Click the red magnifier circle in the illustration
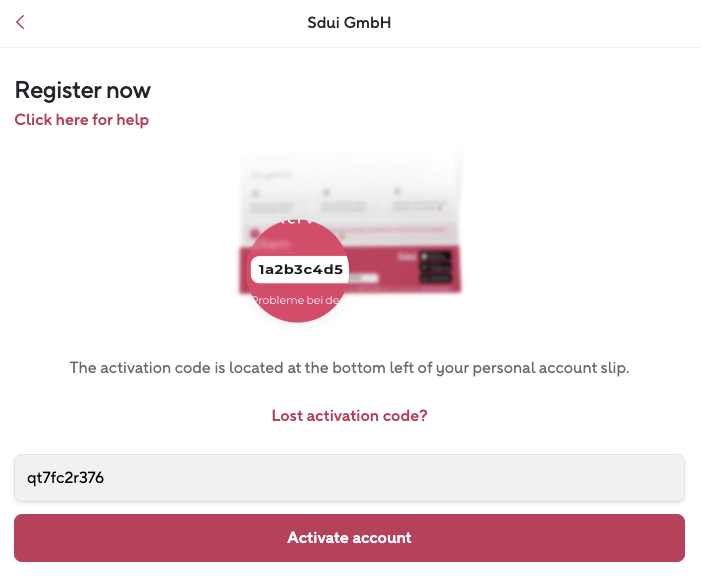 click(x=296, y=300)
